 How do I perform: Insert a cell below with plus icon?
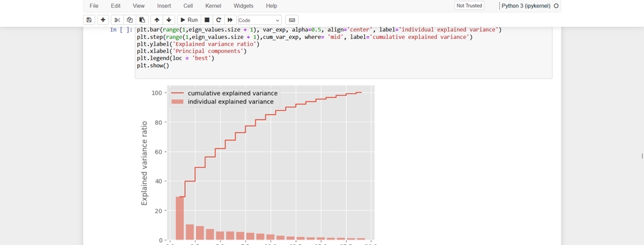103,19
